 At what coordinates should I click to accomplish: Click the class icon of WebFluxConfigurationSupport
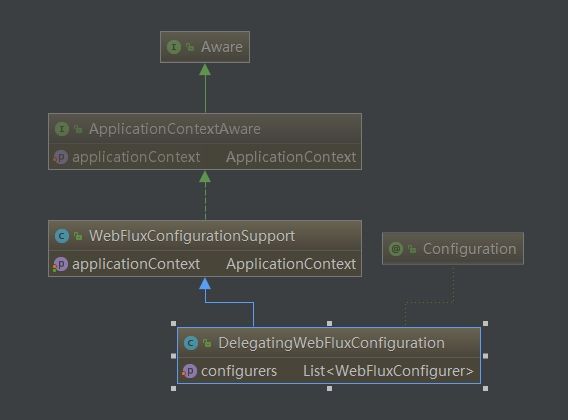coord(62,236)
